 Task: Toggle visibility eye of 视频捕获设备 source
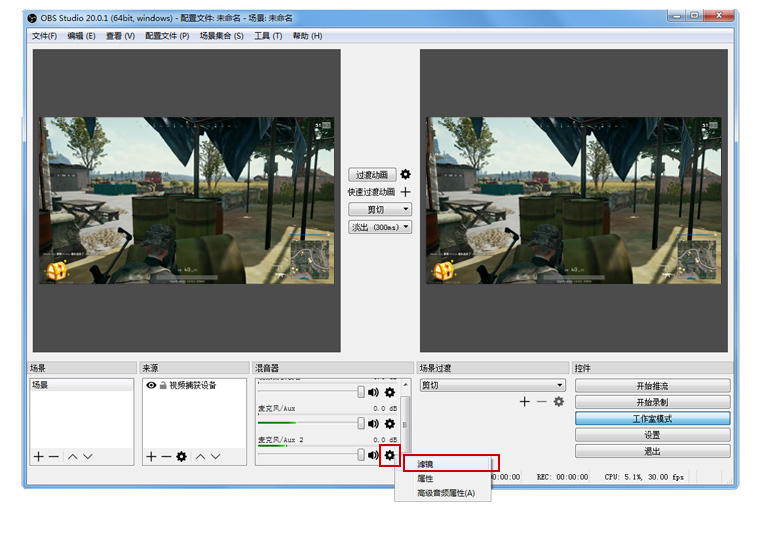point(151,385)
